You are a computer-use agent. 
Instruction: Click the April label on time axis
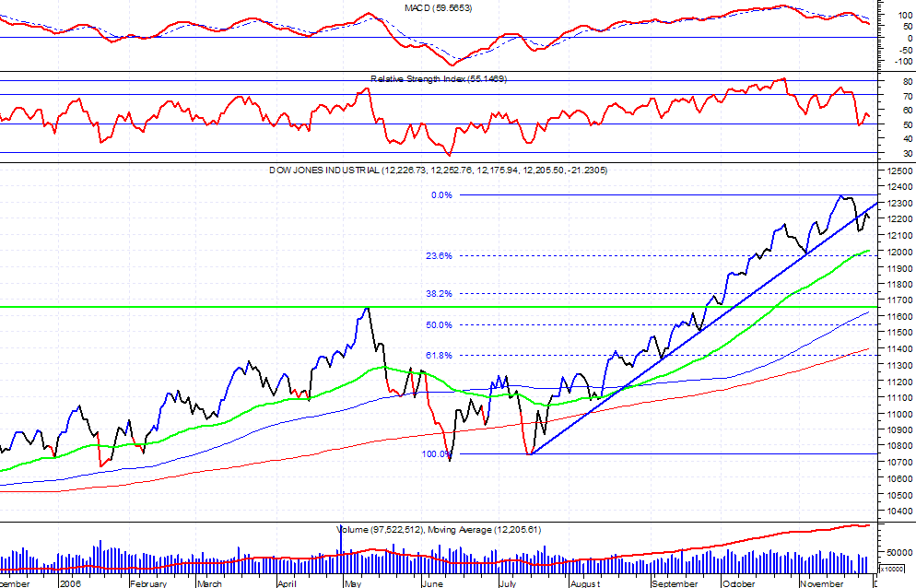287,583
